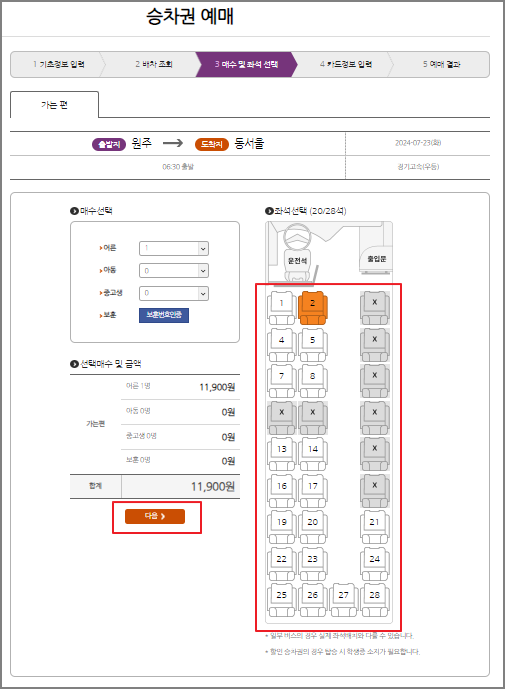The image size is (505, 689).
Task: Click the orange 다음 next button
Action: click(155, 516)
